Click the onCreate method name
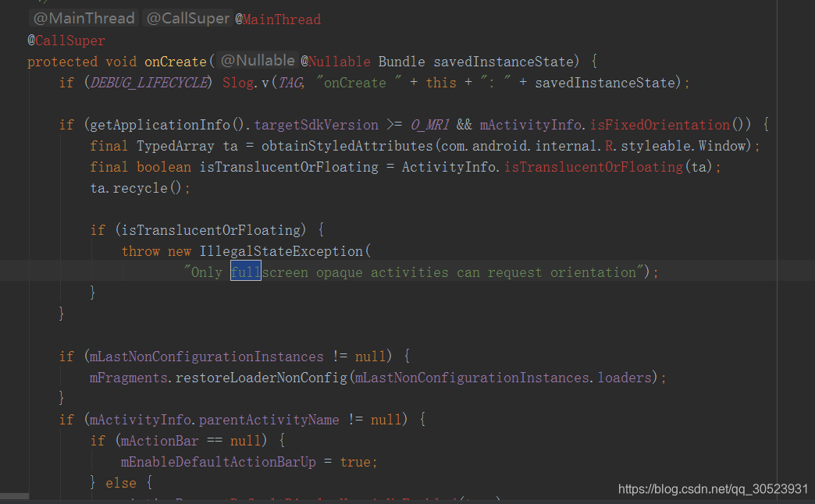 click(176, 62)
